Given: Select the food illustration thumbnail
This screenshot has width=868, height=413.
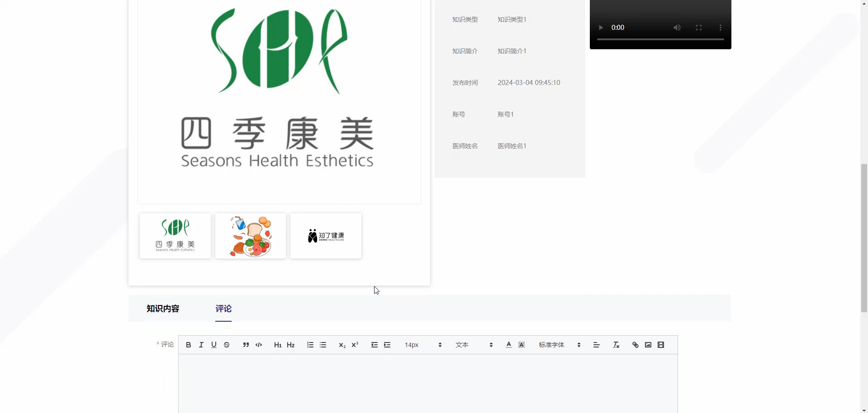Looking at the screenshot, I should tap(251, 236).
